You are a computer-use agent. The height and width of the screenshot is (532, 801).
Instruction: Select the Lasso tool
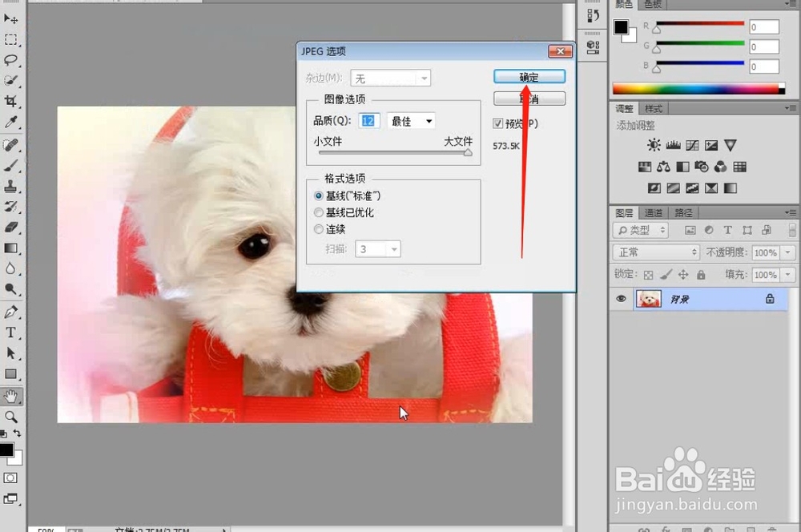pyautogui.click(x=10, y=60)
